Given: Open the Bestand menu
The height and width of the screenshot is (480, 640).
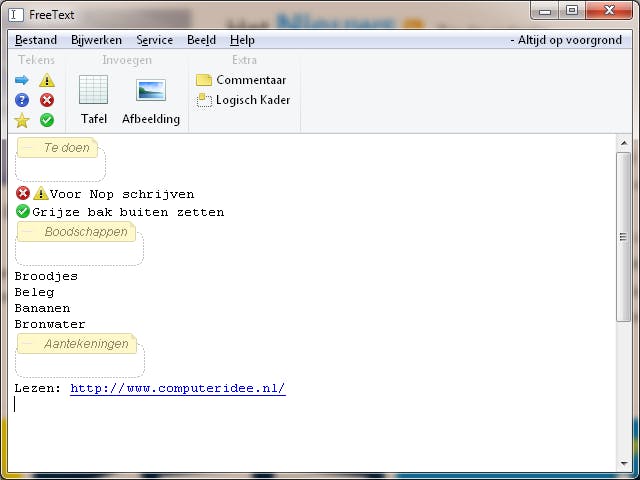Looking at the screenshot, I should pos(36,40).
